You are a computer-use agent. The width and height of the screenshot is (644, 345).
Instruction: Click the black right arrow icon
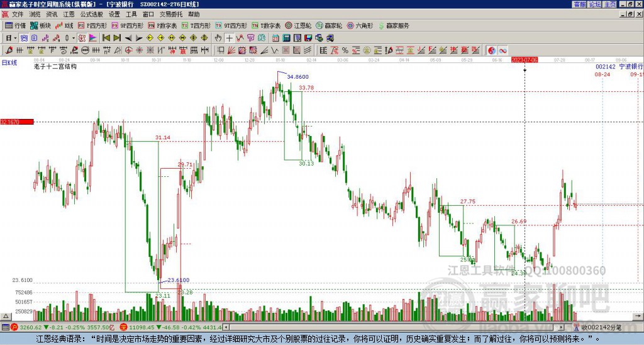(139, 38)
